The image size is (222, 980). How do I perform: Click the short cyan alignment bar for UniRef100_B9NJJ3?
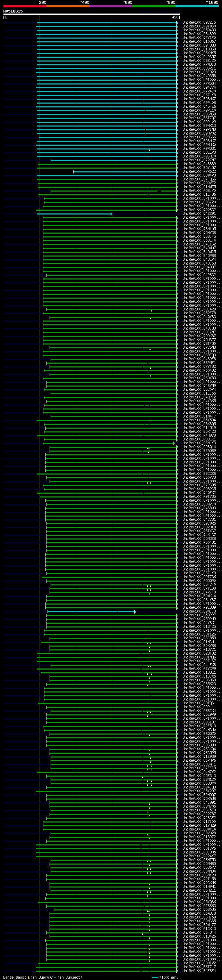click(x=92, y=612)
